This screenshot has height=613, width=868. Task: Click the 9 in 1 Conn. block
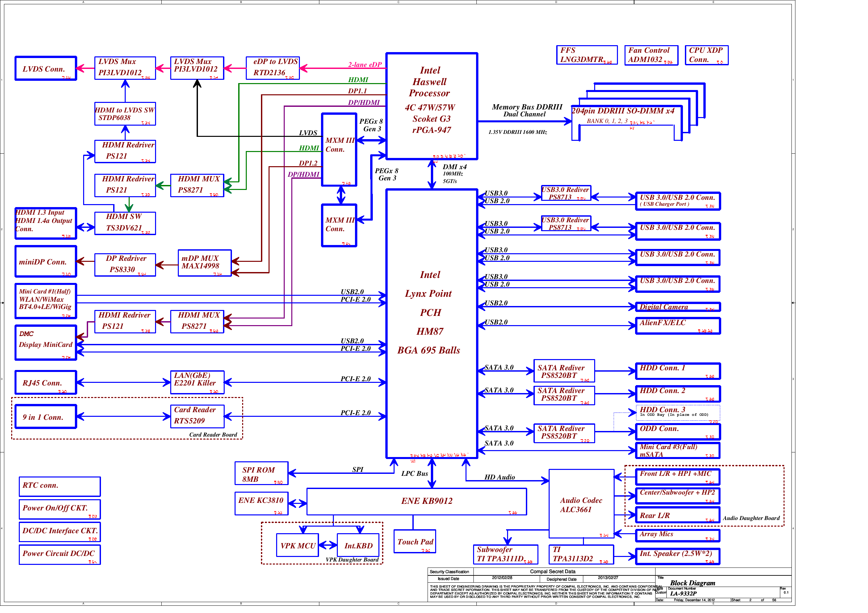[46, 416]
